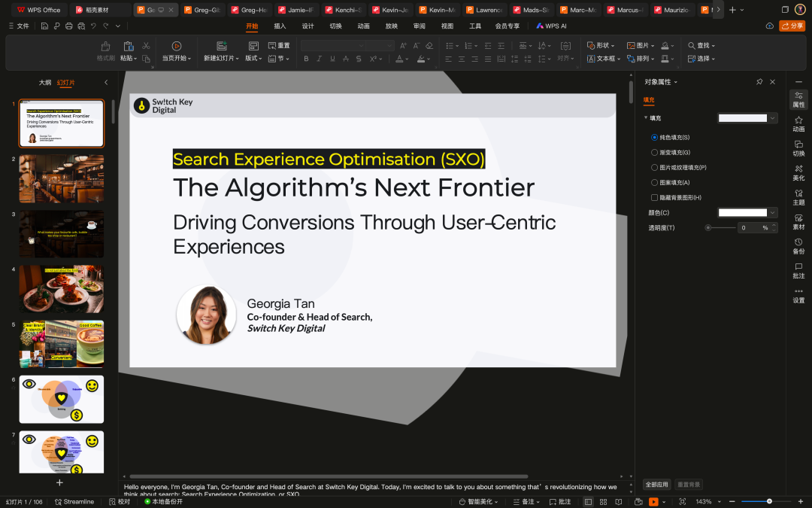Switch to the Lawrence document tab

point(483,10)
